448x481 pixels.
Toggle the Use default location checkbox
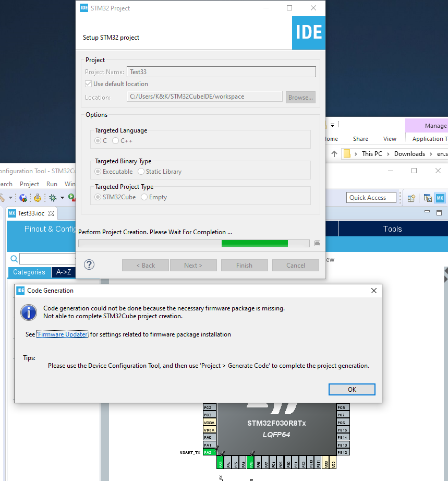pos(88,84)
